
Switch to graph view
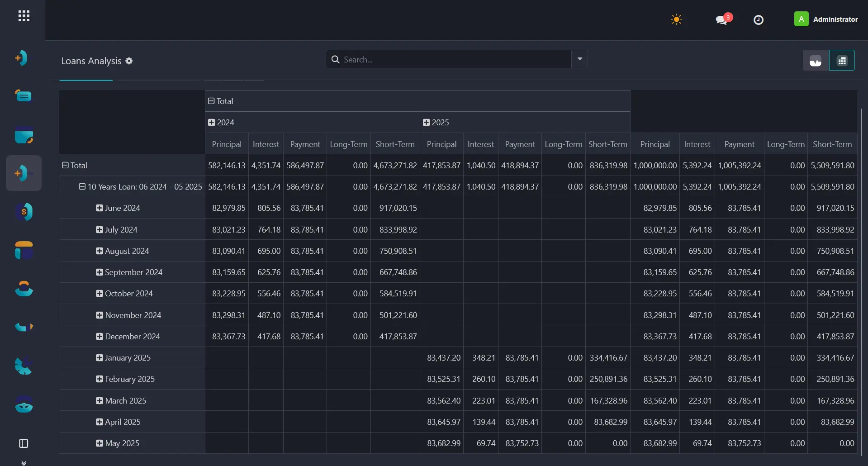pyautogui.click(x=816, y=61)
